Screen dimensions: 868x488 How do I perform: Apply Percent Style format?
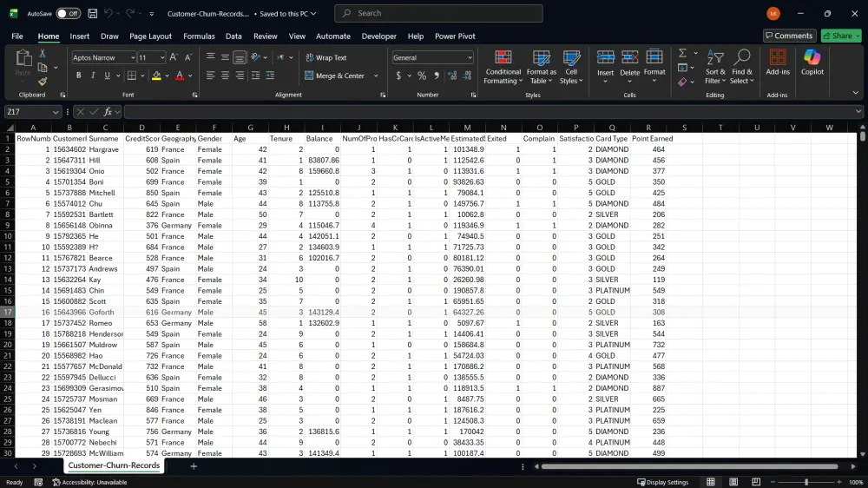click(422, 76)
